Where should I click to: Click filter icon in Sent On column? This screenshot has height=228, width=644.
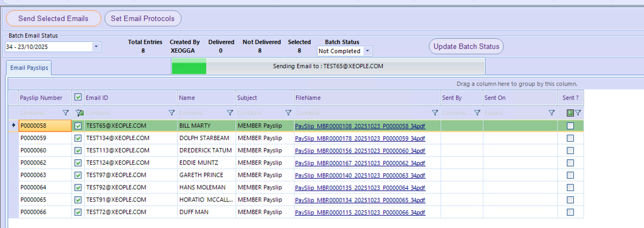[551, 113]
